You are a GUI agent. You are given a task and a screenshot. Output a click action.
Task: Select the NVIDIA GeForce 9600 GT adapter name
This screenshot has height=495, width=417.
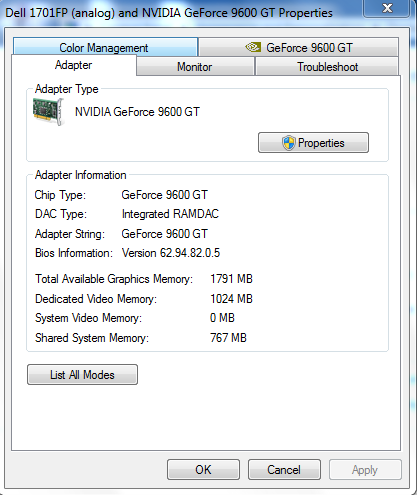coord(137,112)
